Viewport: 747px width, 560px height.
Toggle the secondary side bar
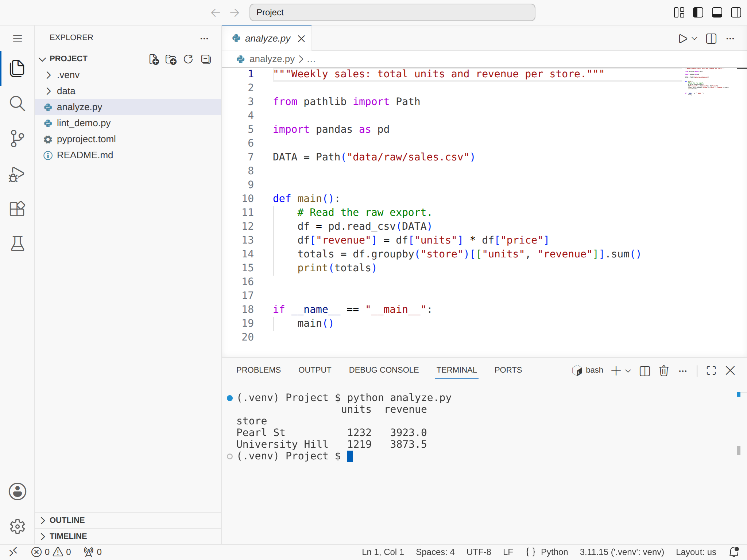(x=736, y=13)
